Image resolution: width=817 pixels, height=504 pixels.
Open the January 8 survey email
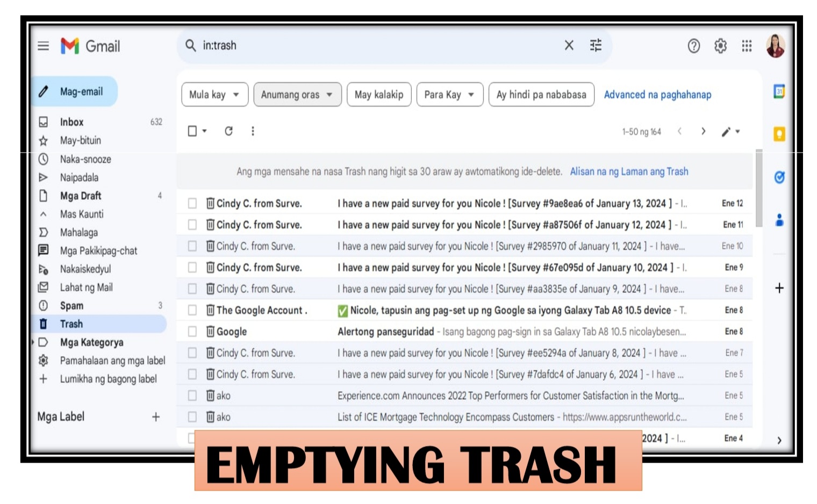(x=464, y=353)
